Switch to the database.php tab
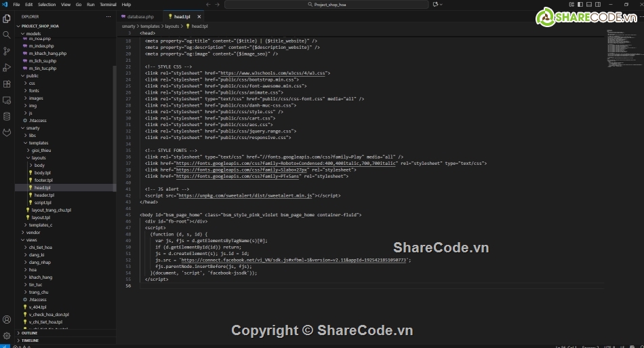 pyautogui.click(x=141, y=16)
